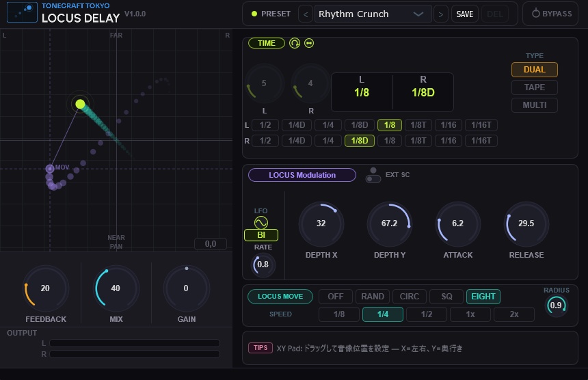Set move speed to 1/4
588x380 pixels.
click(383, 314)
